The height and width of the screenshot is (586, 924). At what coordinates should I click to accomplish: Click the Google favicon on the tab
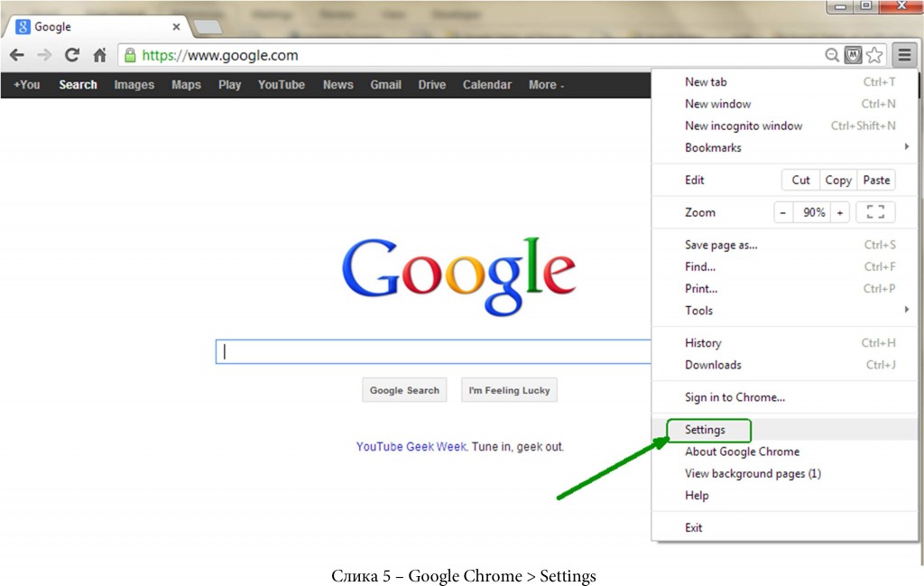tap(23, 26)
